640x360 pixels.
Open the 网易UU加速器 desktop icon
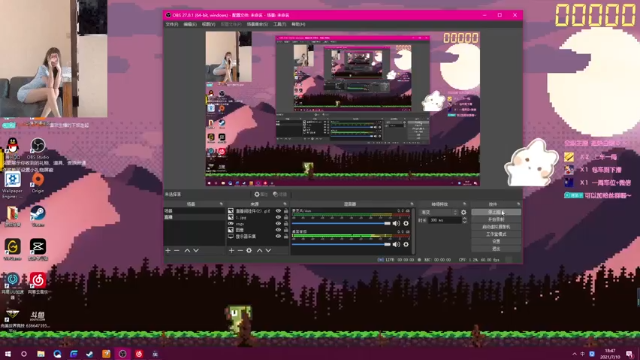pos(12,285)
